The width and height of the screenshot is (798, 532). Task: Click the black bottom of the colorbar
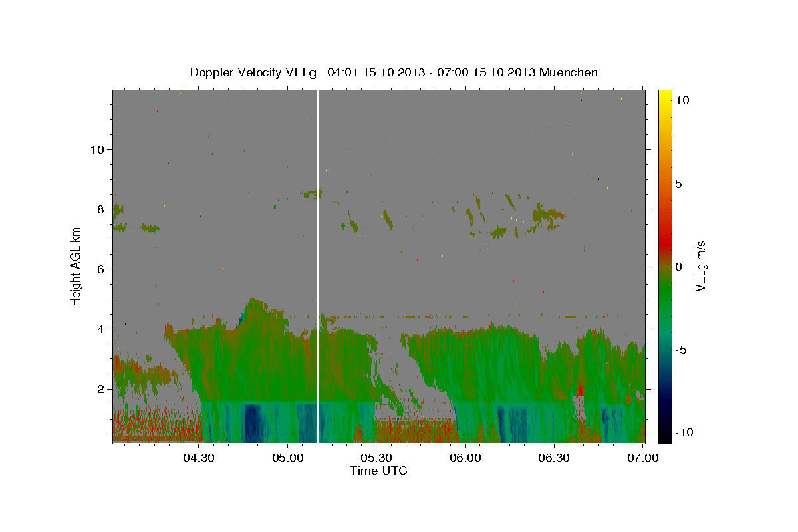(x=665, y=436)
